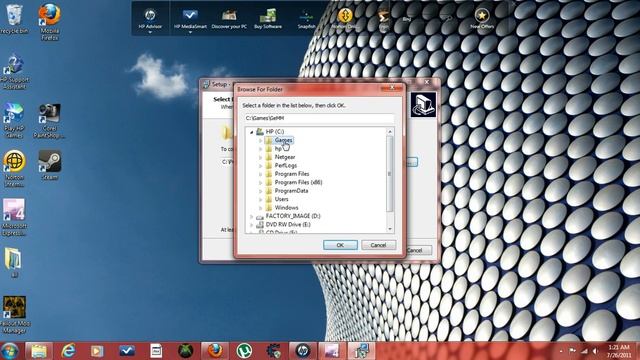The height and width of the screenshot is (360, 640).
Task: Open Microsoft Expression desktop shortcut
Action: [x=14, y=217]
